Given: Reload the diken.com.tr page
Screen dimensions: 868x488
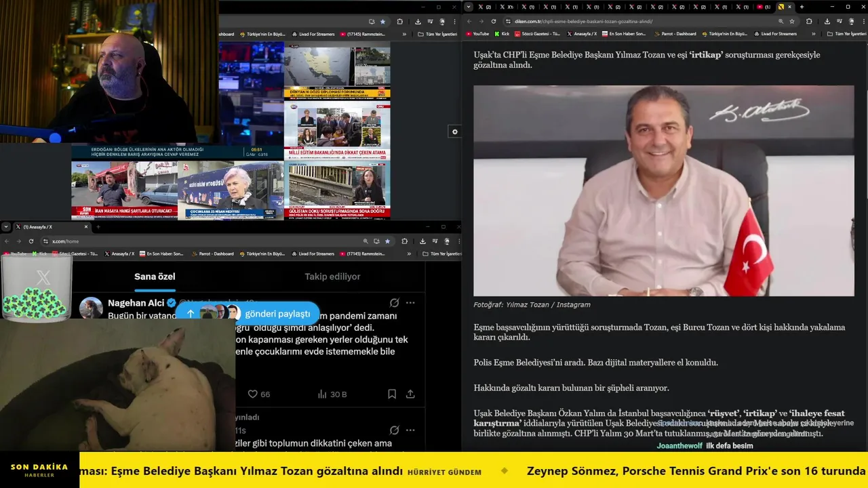Looking at the screenshot, I should [x=494, y=21].
